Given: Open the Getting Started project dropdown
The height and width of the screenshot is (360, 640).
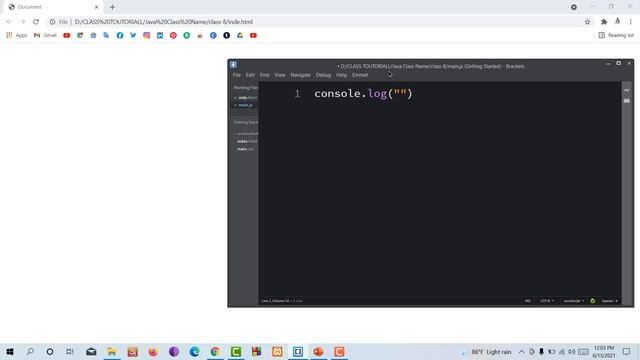Looking at the screenshot, I should [x=246, y=122].
